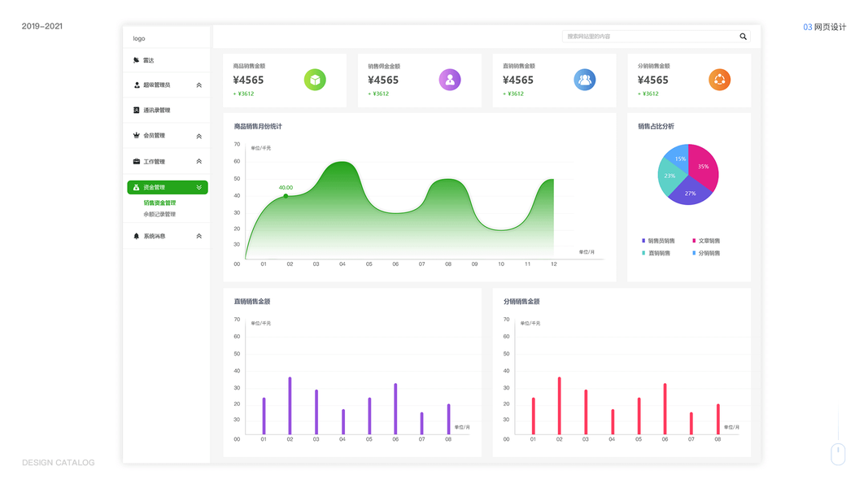Expand the 会员管理 chevron
Screen dimensions: 868x488
[198, 136]
